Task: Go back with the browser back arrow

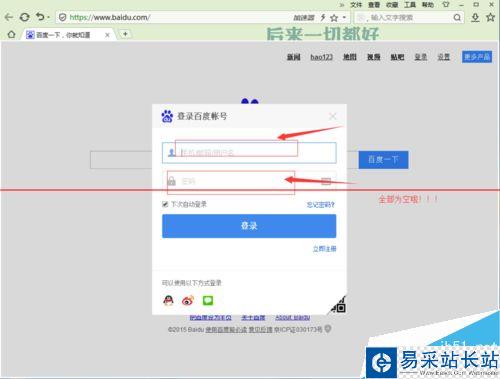Action: (9, 17)
